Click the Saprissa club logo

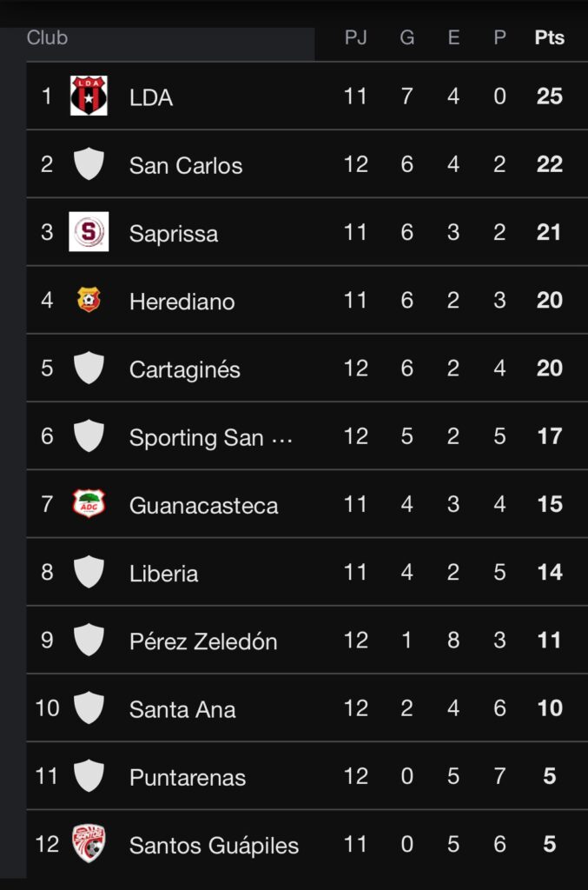click(89, 232)
